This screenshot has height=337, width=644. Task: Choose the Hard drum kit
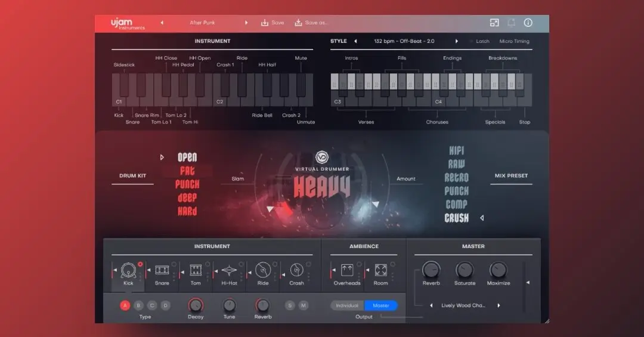(x=187, y=211)
